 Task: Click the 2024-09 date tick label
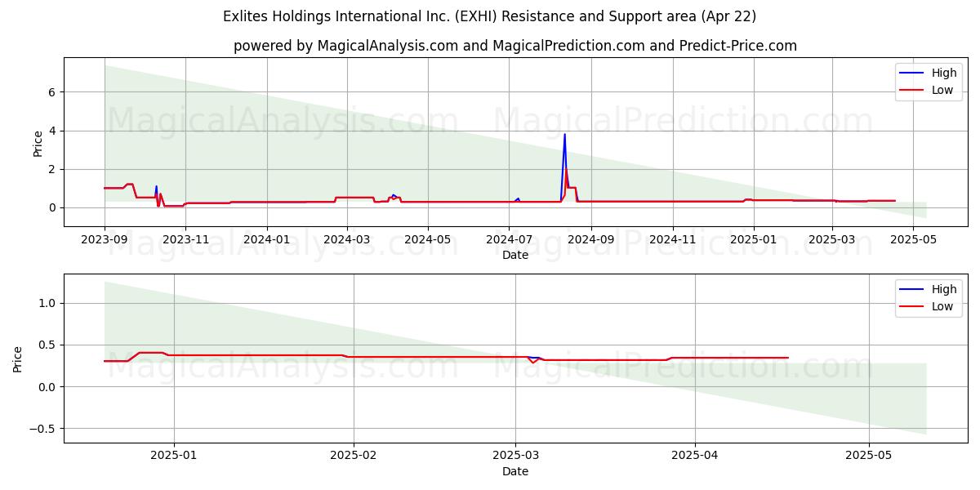pyautogui.click(x=591, y=239)
